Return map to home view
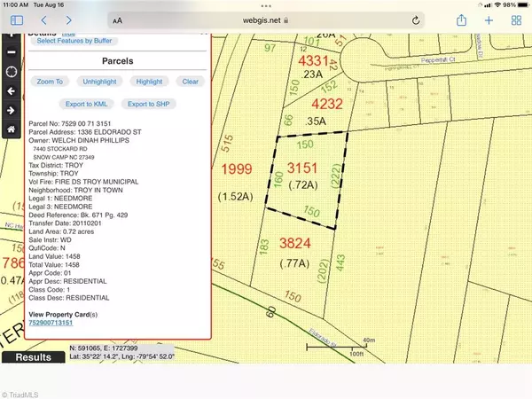Image resolution: width=532 pixels, height=399 pixels. pyautogui.click(x=11, y=129)
